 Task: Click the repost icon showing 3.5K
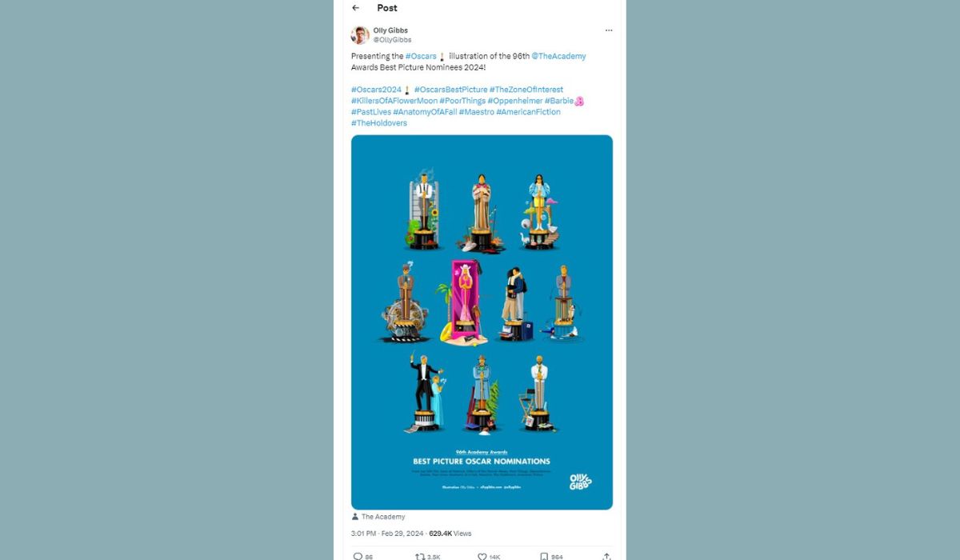coord(419,556)
